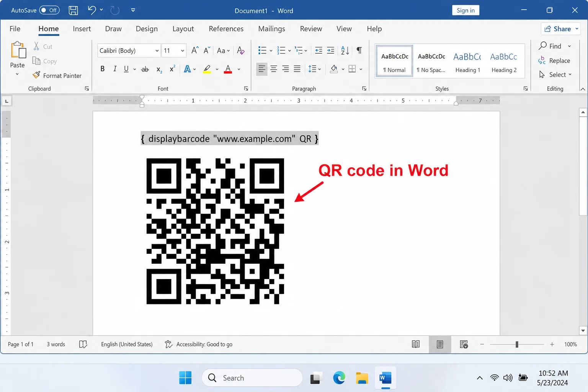This screenshot has height=392, width=588.
Task: Toggle Italic formatting
Action: point(114,69)
